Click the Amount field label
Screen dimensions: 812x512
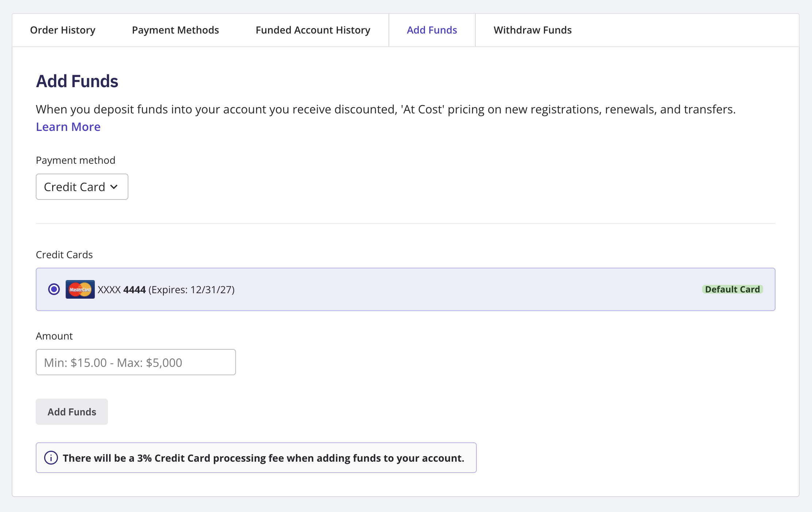54,336
